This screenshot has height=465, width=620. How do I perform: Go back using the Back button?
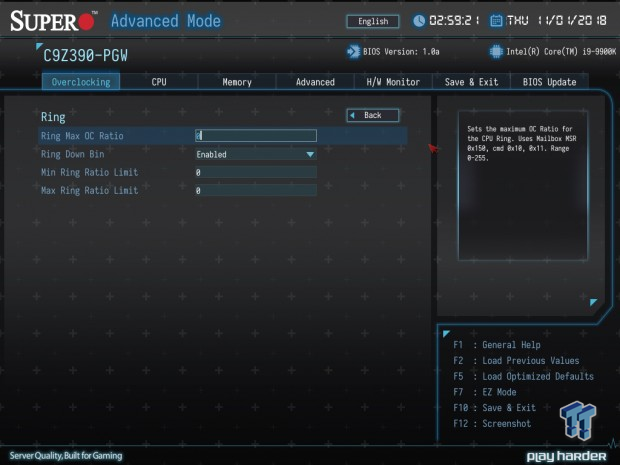373,115
